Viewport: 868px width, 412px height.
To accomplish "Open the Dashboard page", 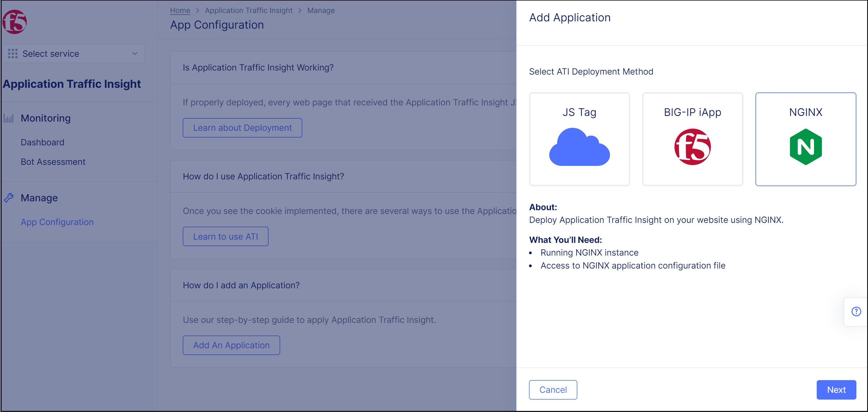I will click(42, 142).
